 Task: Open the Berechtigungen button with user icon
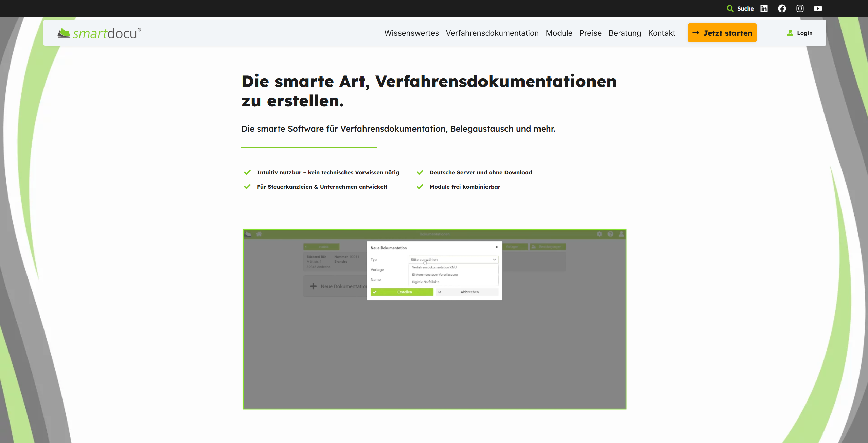click(x=547, y=247)
